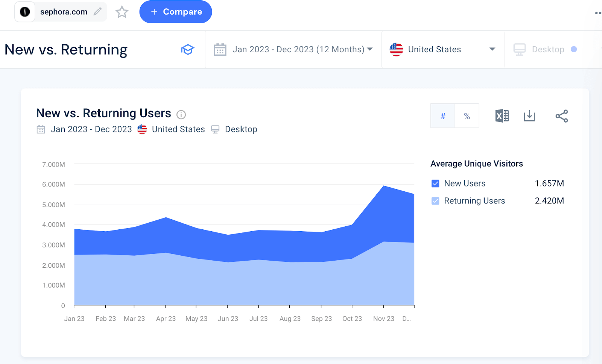Star sephora.com as a favorite

pos(122,12)
